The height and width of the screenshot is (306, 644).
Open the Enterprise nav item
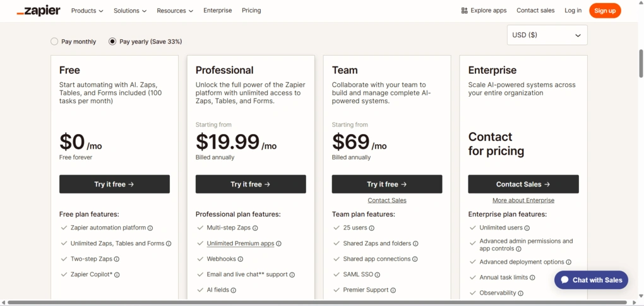[x=218, y=10]
